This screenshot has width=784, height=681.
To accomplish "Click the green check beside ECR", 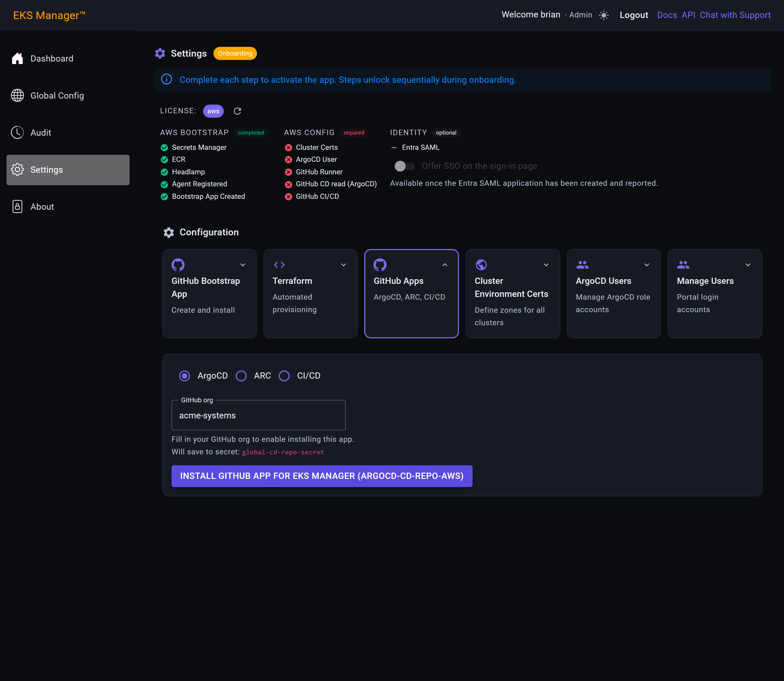I will tap(164, 160).
